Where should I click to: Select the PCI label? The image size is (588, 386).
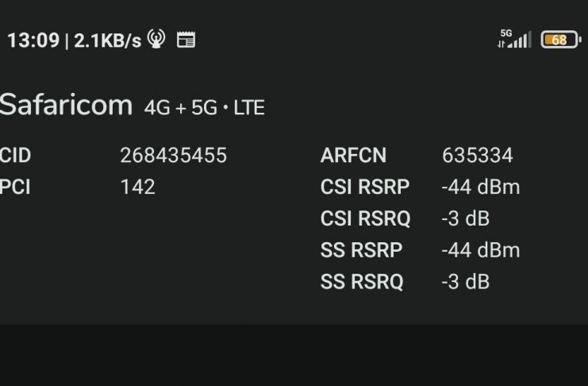(15, 187)
